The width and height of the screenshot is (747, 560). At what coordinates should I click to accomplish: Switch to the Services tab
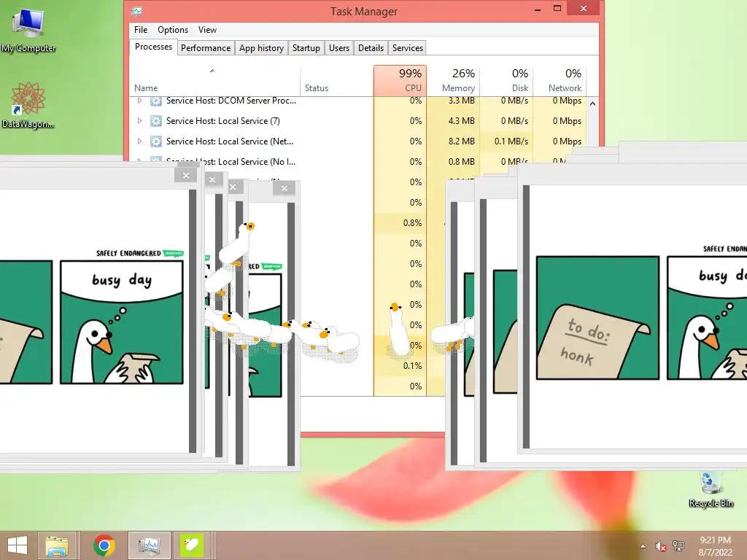[407, 48]
